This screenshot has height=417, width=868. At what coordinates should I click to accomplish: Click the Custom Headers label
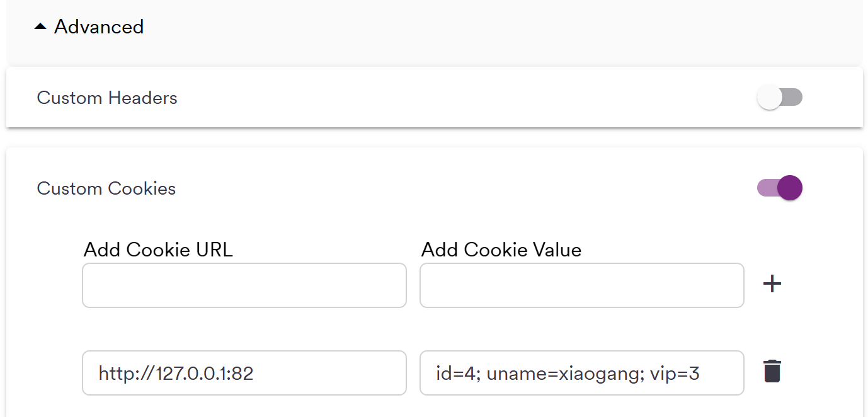pyautogui.click(x=107, y=98)
